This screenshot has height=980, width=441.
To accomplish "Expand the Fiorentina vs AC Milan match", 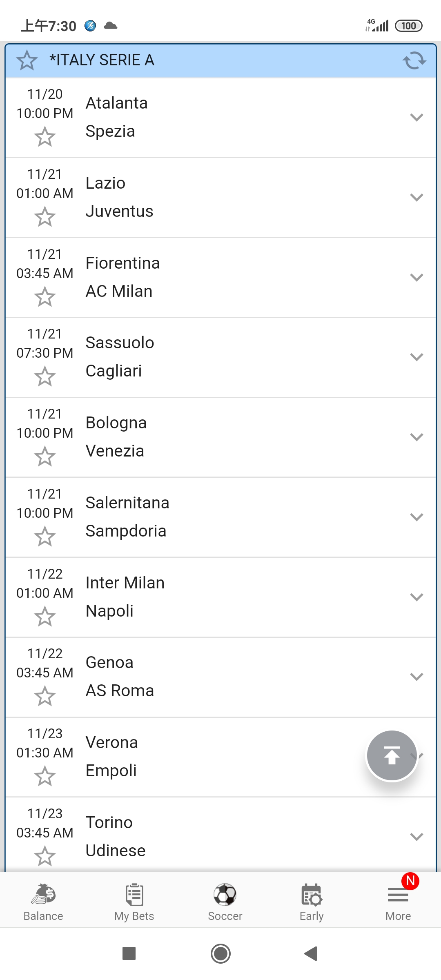I will (416, 278).
